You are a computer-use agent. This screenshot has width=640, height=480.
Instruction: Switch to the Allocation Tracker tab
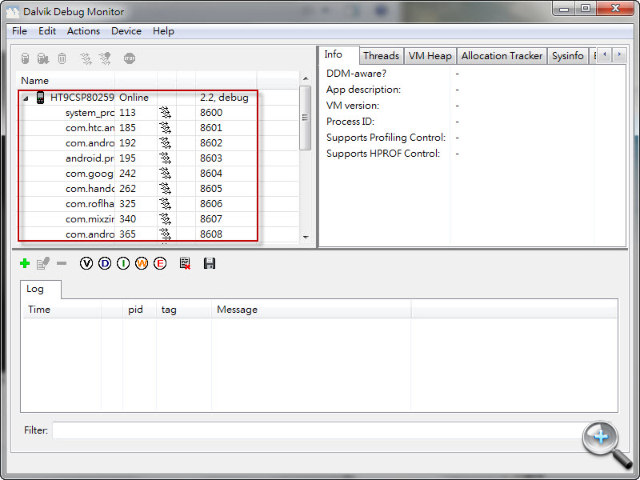pyautogui.click(x=502, y=56)
